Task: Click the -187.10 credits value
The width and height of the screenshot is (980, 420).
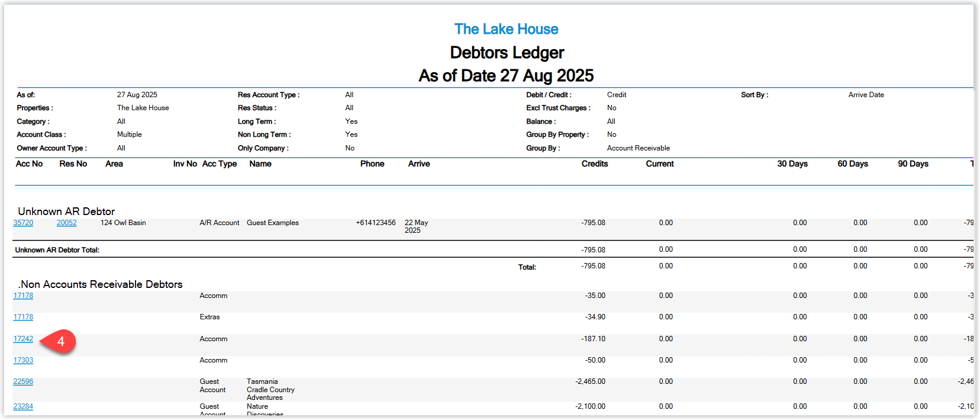Action: pos(593,339)
